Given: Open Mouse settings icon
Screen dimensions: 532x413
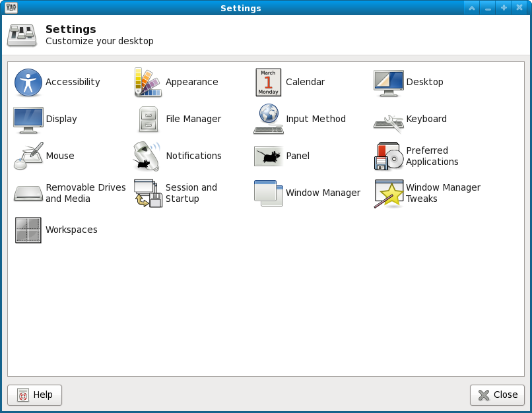Looking at the screenshot, I should pos(28,156).
